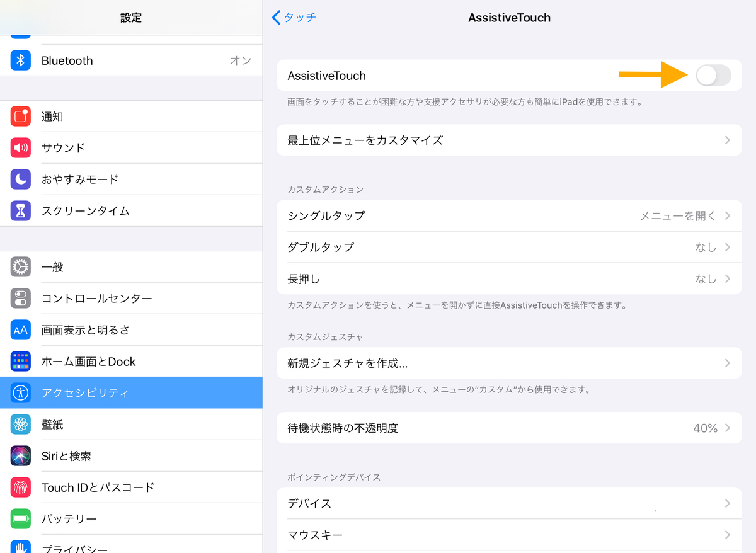
Task: Tap メニューを開く value on シングルタップ
Action: click(x=678, y=215)
